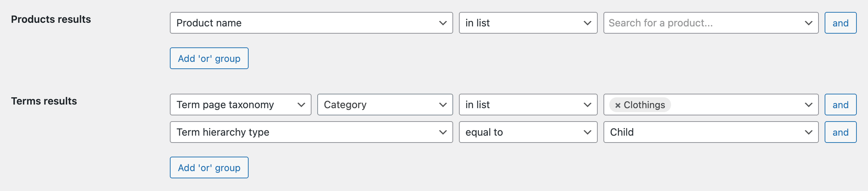
Task: Expand the 'equal to' operator dropdown
Action: 528,132
